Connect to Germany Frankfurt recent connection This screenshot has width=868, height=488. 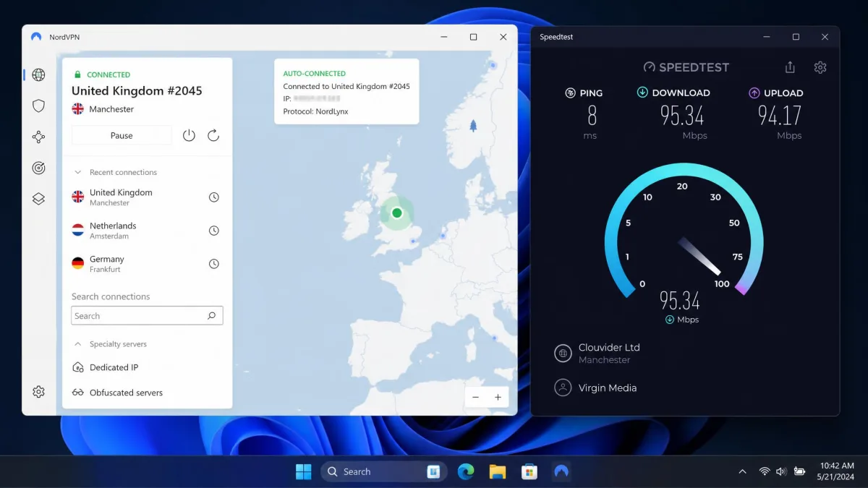click(x=148, y=264)
